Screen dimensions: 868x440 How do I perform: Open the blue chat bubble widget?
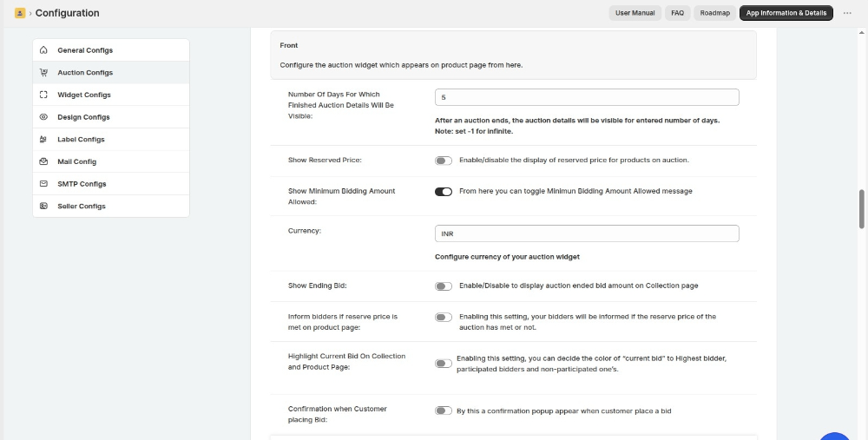tap(834, 437)
